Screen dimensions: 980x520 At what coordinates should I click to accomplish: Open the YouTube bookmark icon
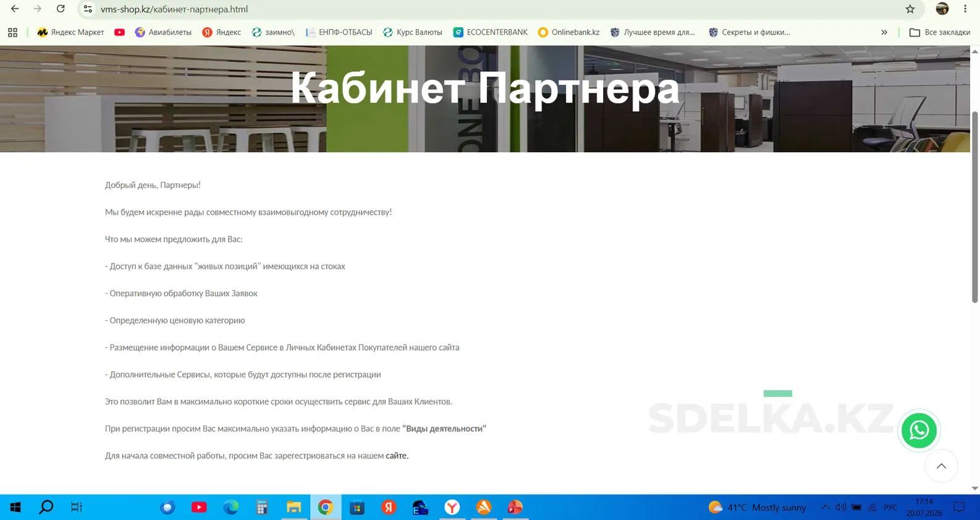(119, 32)
